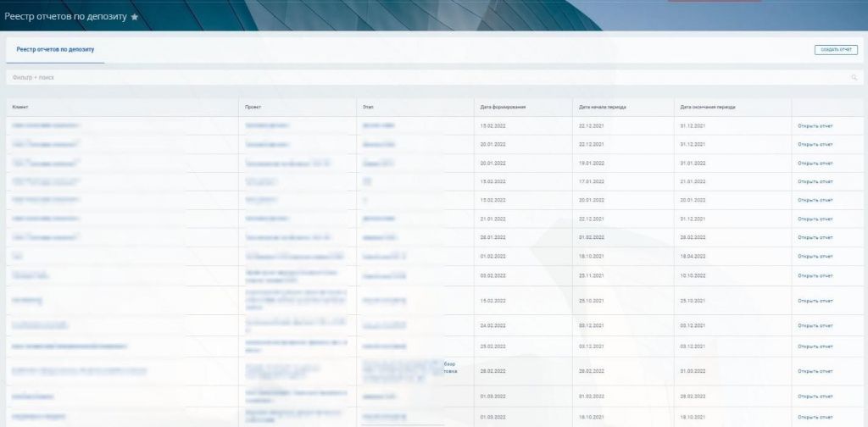Open the report formed on 25.02.2022
868x427 pixels.
pos(815,346)
